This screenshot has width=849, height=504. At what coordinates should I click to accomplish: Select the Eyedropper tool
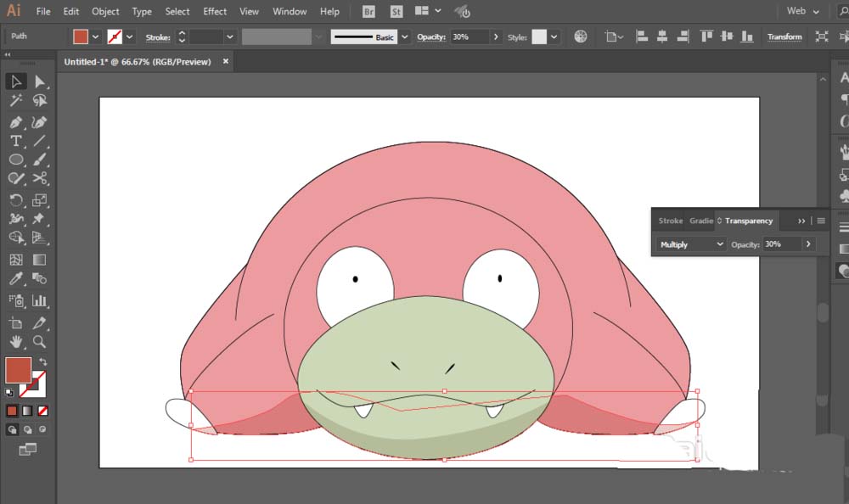pos(15,278)
